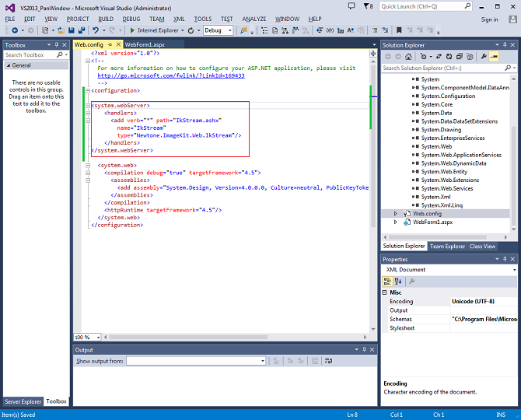Screen dimensions: 521x420
Task: Select the System.Xml.Linq reference
Action: (442, 205)
